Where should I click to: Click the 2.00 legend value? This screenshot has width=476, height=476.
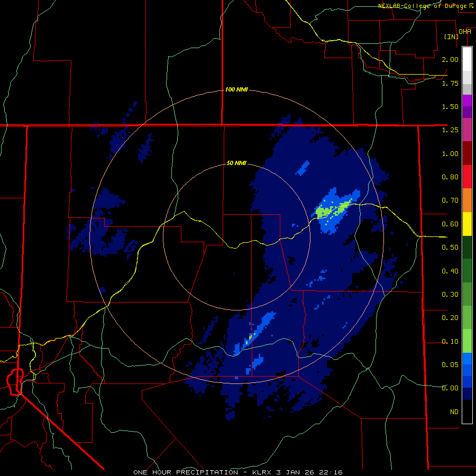(450, 59)
